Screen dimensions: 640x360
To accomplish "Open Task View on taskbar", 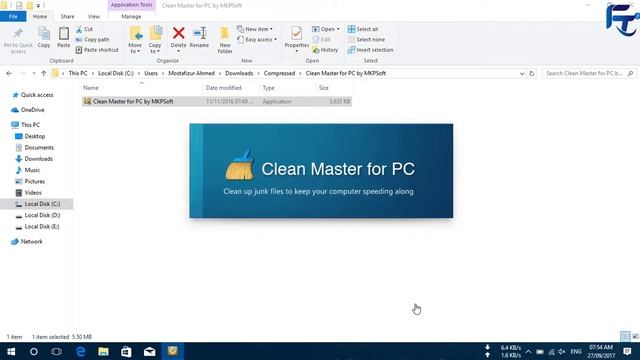I will point(56,351).
